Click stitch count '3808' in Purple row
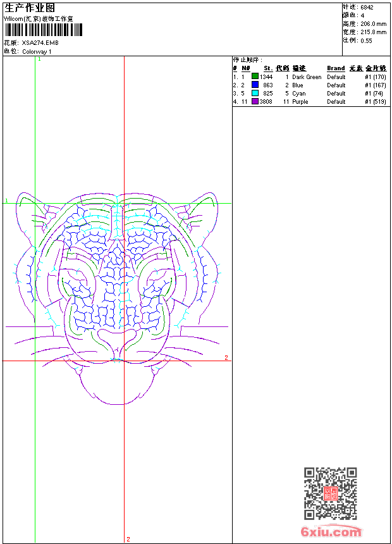The height and width of the screenshot is (544, 392). pyautogui.click(x=266, y=102)
